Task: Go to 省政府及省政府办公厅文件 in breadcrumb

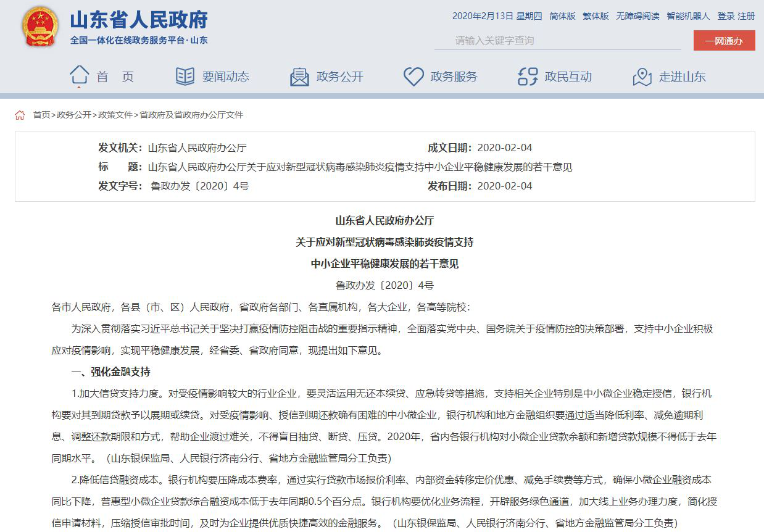Action: 191,115
